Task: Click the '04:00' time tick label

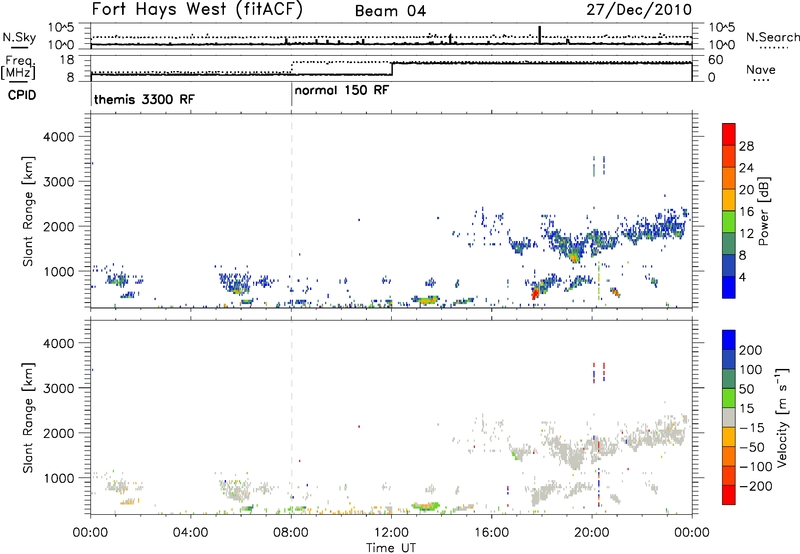Action: (190, 533)
